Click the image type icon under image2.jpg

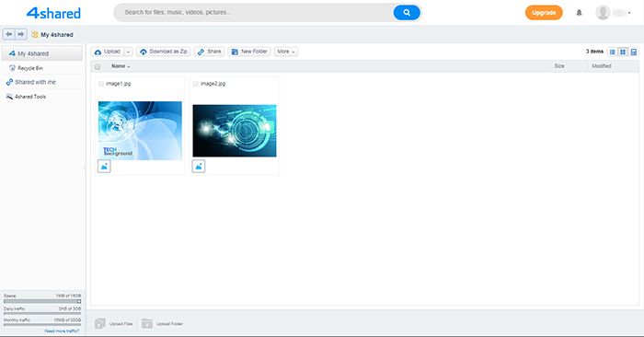pos(199,167)
